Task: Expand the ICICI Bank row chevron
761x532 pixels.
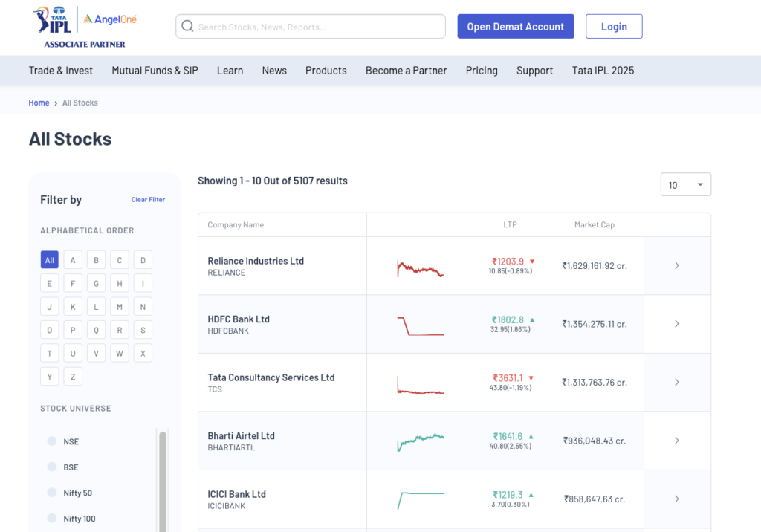Action: coord(676,499)
